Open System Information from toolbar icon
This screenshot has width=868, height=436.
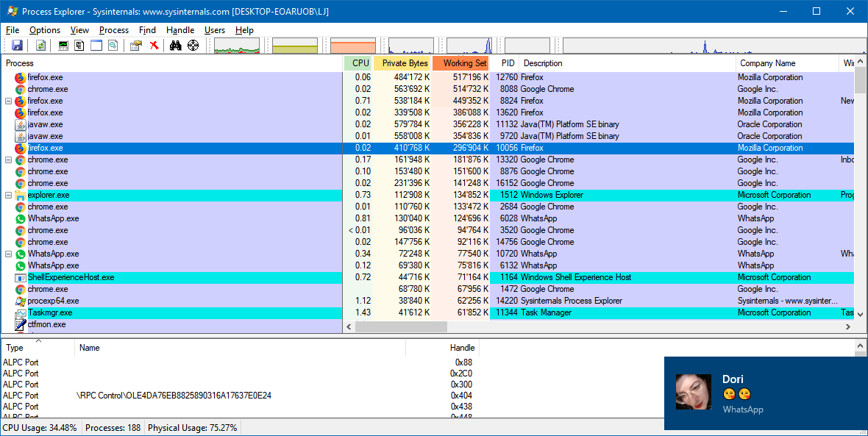[x=63, y=46]
